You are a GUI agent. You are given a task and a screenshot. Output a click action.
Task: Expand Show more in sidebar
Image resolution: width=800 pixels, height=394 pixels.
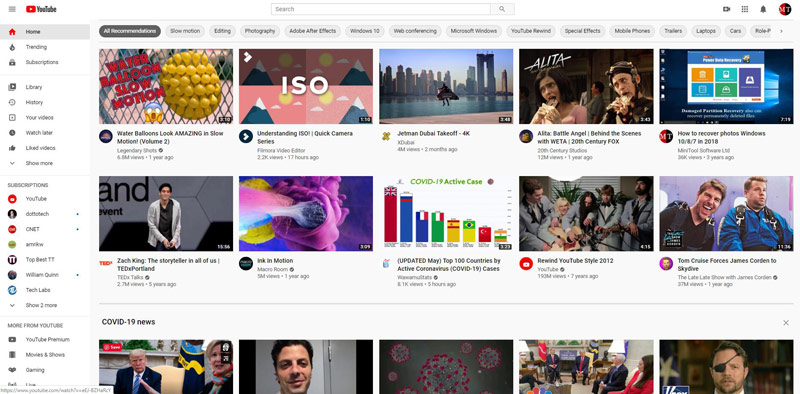click(45, 163)
